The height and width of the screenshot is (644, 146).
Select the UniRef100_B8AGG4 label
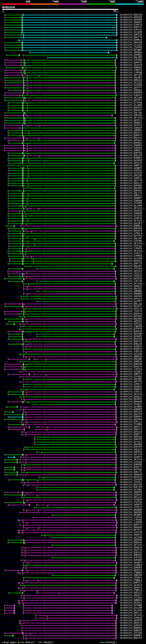click(x=131, y=570)
